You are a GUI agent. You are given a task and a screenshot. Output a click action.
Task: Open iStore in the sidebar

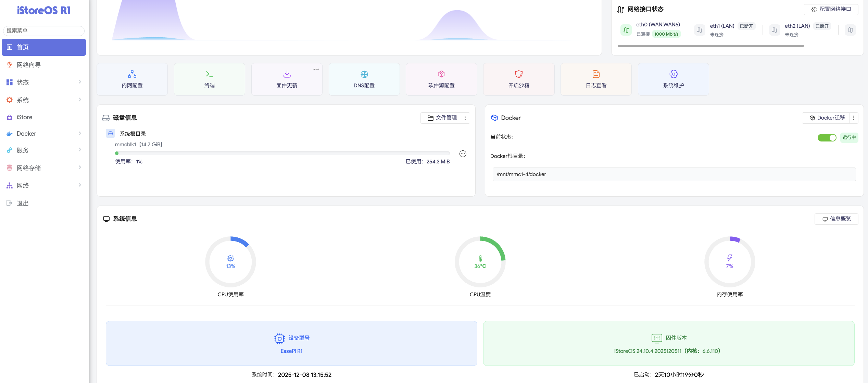click(x=25, y=117)
